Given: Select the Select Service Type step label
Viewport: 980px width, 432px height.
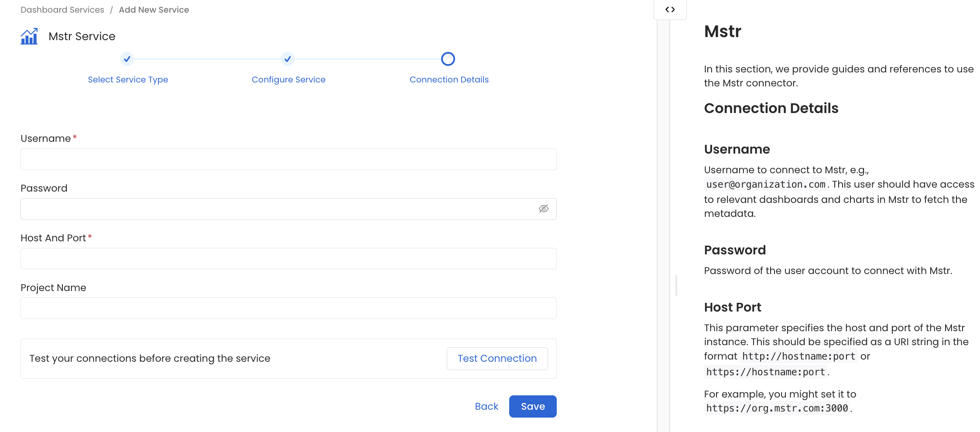Looking at the screenshot, I should pos(128,79).
